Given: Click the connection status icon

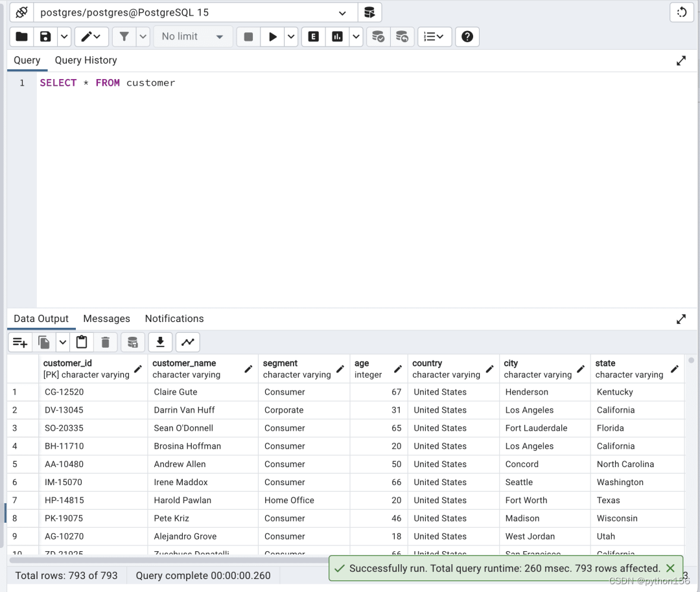Looking at the screenshot, I should (21, 12).
